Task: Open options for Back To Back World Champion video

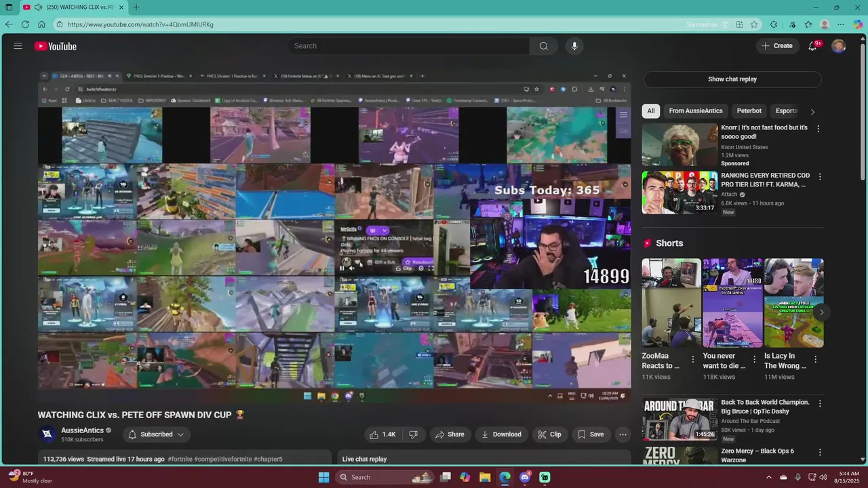Action: 820,403
